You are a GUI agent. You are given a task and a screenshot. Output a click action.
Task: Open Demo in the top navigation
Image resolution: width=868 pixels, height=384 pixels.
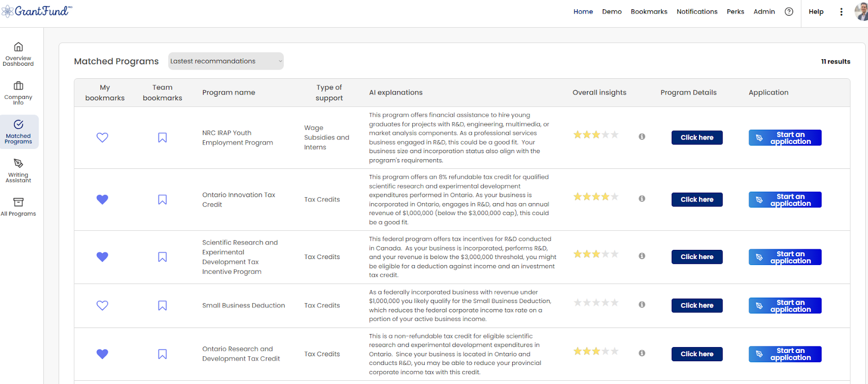(612, 11)
